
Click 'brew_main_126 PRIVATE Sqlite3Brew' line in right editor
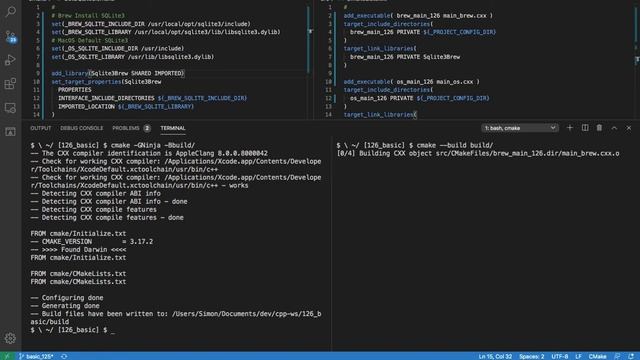point(405,57)
